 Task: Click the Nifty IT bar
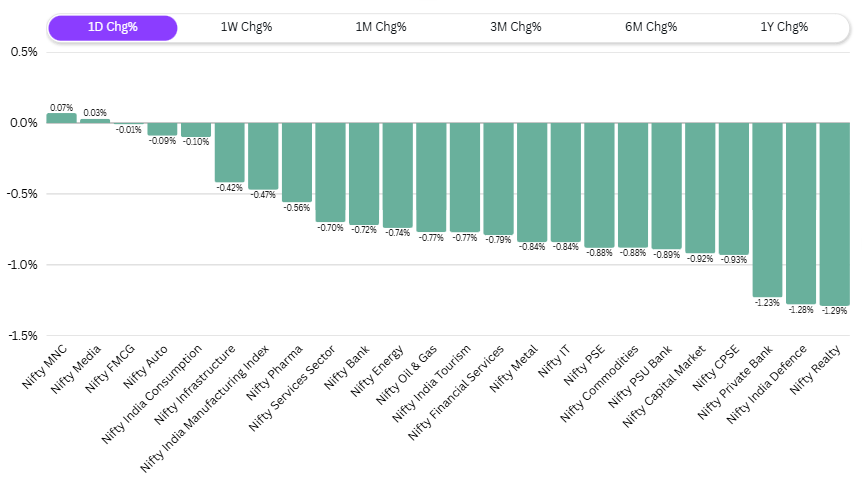click(565, 182)
